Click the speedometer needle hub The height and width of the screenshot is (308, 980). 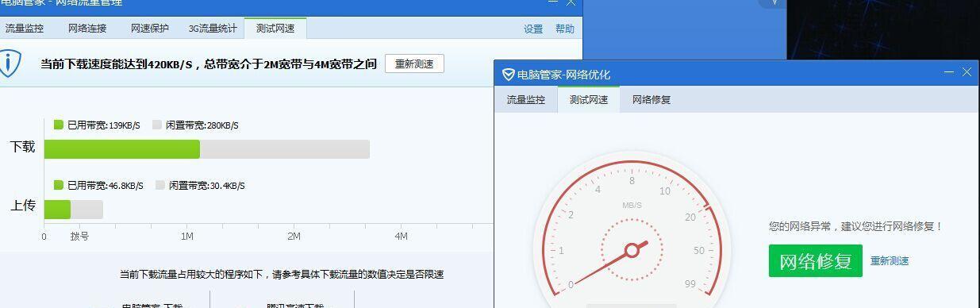[x=632, y=251]
